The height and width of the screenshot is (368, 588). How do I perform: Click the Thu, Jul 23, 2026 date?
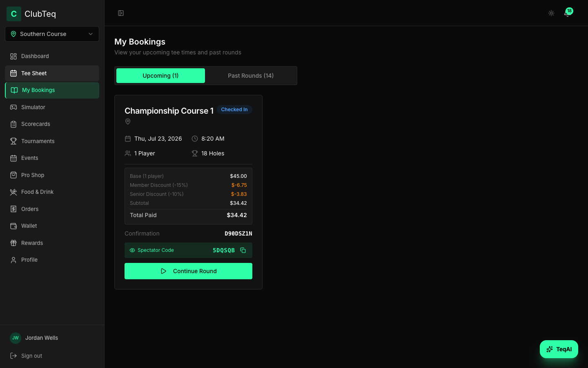158,139
